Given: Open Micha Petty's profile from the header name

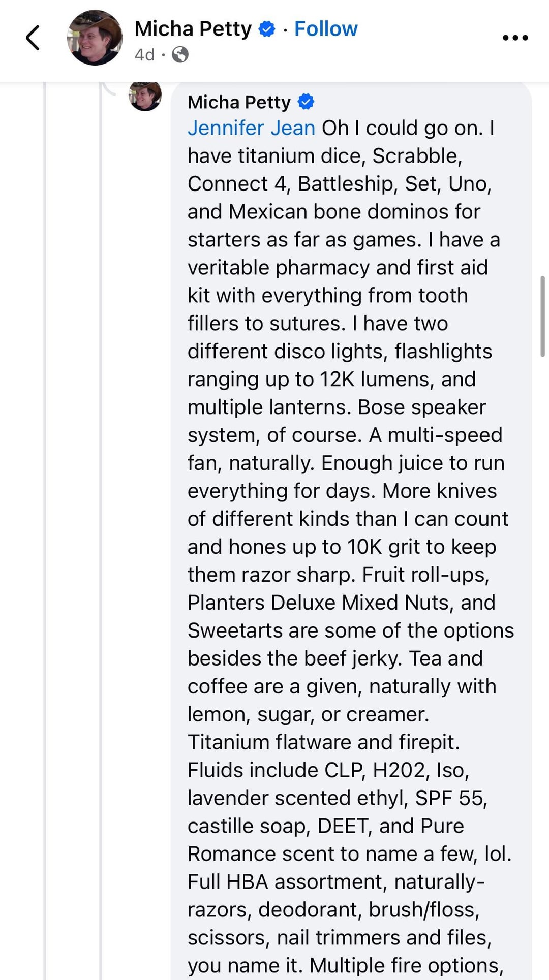Looking at the screenshot, I should point(193,29).
